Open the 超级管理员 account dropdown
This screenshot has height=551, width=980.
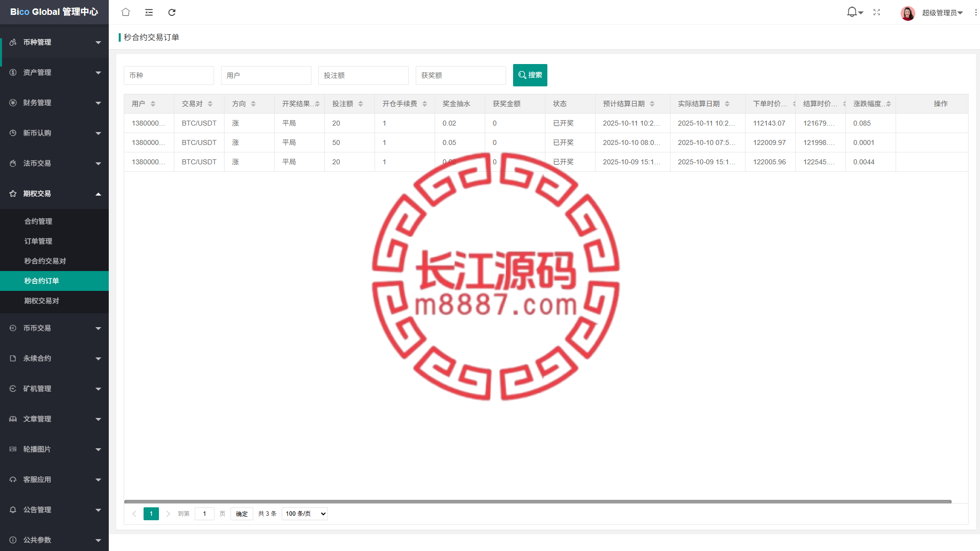[x=942, y=13]
